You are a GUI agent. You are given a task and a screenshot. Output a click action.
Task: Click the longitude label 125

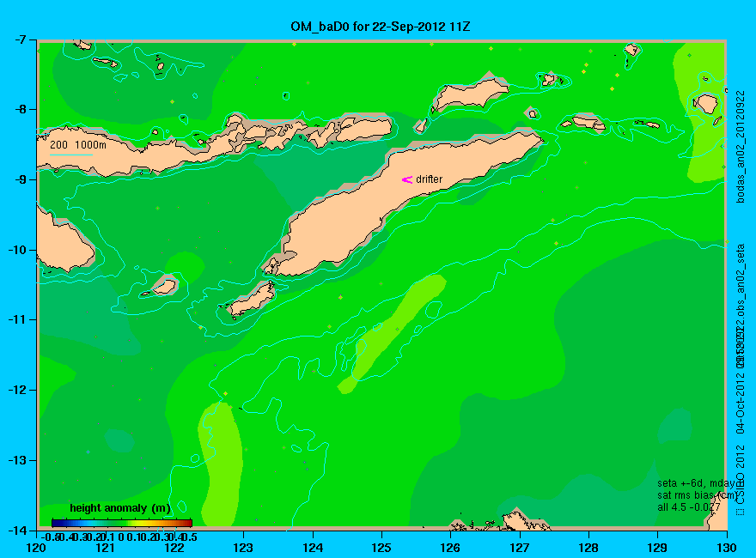(381, 548)
